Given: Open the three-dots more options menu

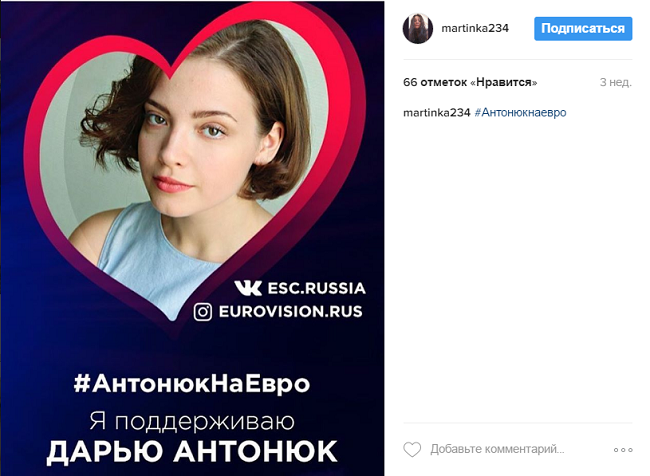Looking at the screenshot, I should coord(623,450).
